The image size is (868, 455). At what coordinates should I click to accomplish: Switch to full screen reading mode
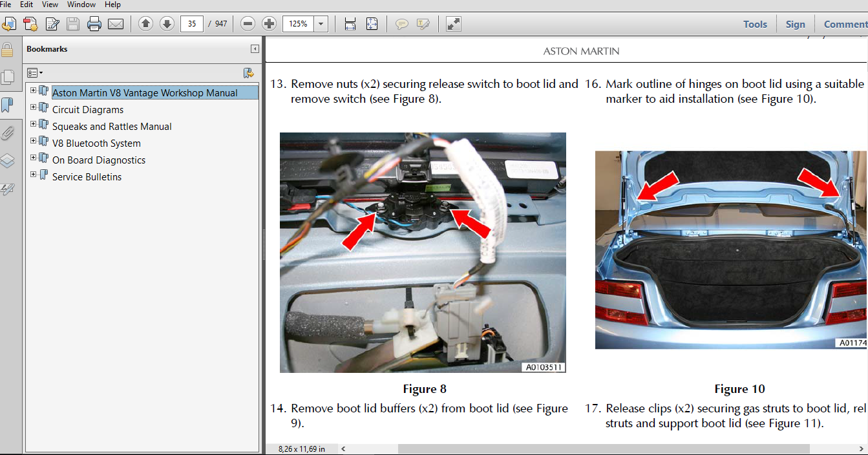pos(452,24)
